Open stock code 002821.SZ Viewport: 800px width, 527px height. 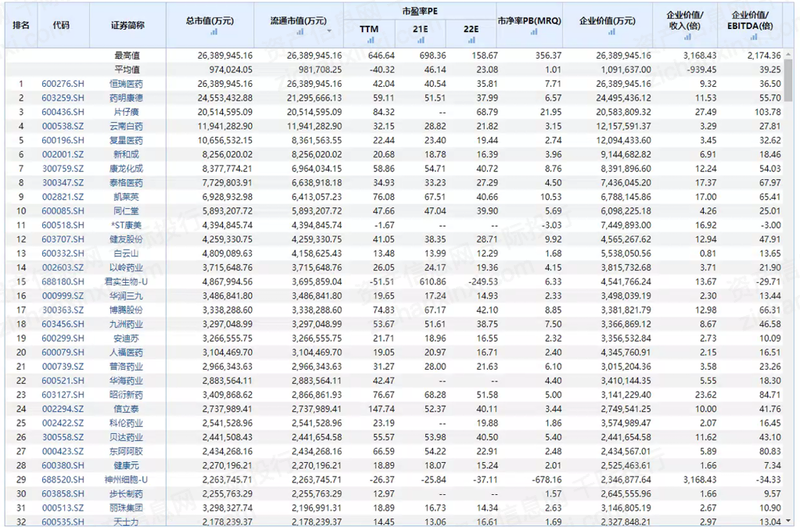pyautogui.click(x=63, y=196)
